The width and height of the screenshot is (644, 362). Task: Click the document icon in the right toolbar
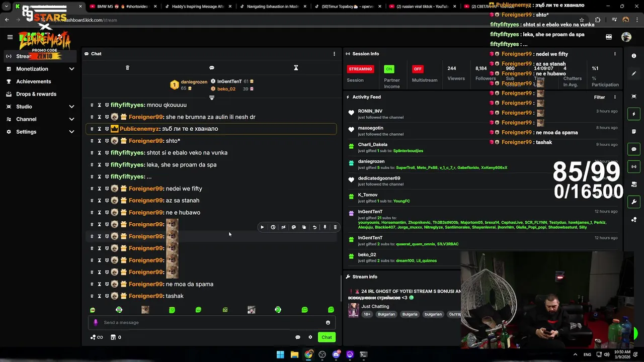pyautogui.click(x=634, y=132)
